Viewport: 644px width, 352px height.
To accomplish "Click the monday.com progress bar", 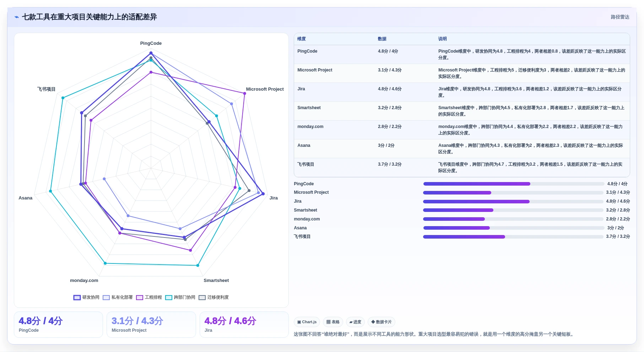I will click(x=513, y=219).
